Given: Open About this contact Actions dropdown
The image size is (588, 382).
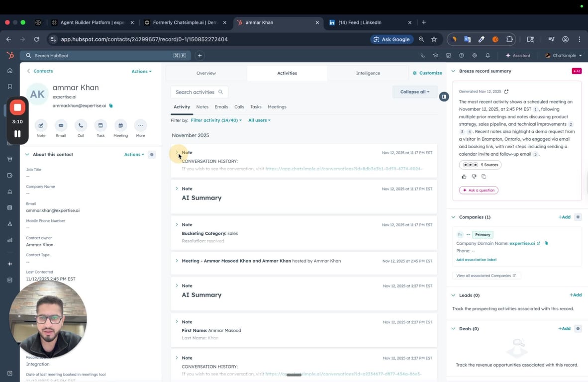Looking at the screenshot, I should 134,155.
